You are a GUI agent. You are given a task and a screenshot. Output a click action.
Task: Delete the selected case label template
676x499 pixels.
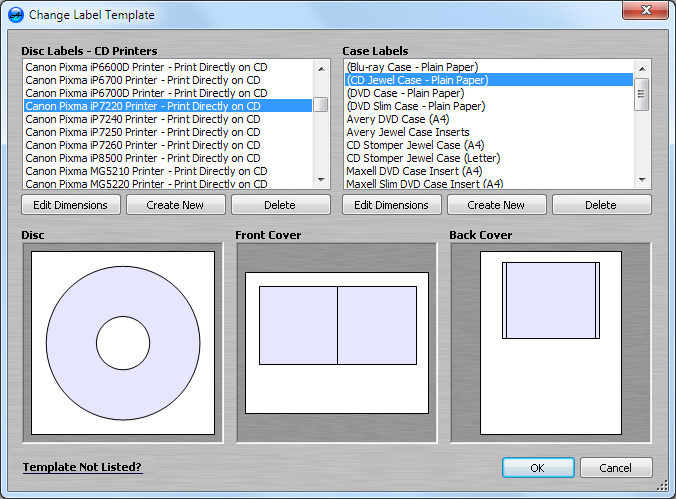[601, 205]
